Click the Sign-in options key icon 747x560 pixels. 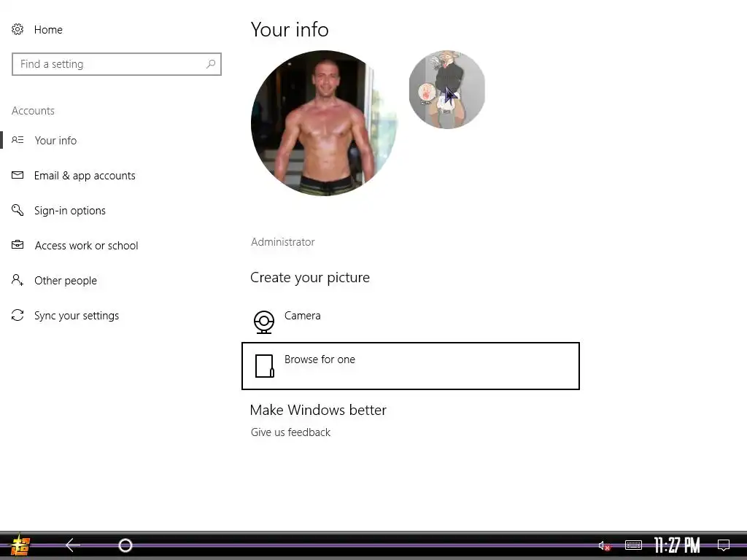18,210
